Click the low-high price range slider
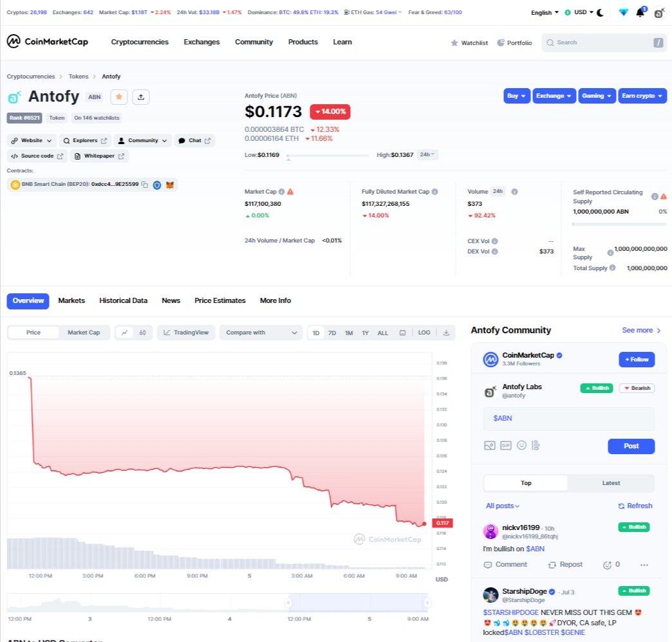The height and width of the screenshot is (642, 672). (x=328, y=156)
